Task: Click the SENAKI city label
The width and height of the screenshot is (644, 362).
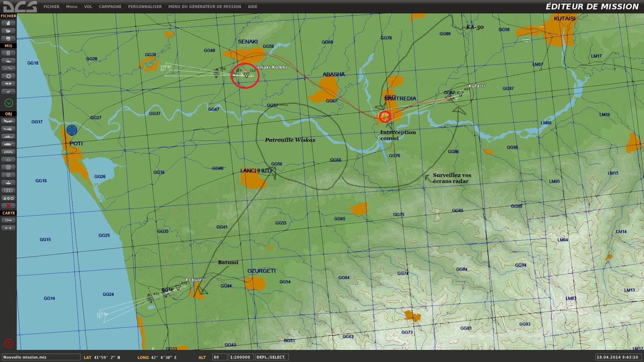Action: [248, 42]
